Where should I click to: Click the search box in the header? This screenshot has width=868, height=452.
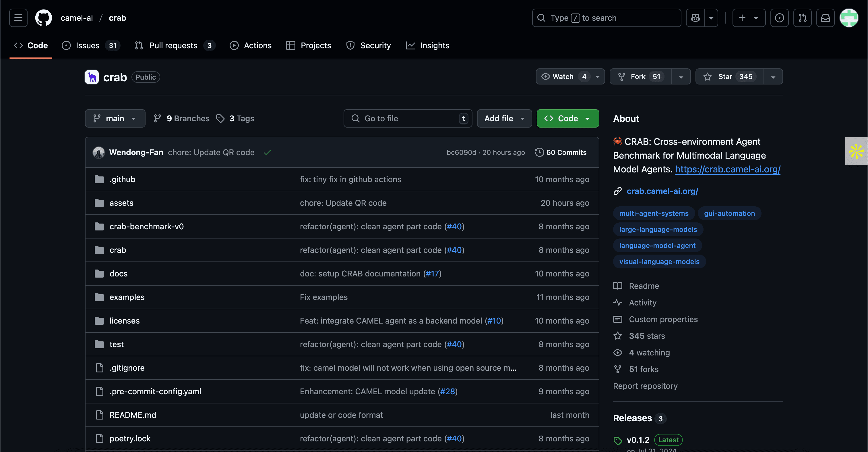pyautogui.click(x=607, y=18)
